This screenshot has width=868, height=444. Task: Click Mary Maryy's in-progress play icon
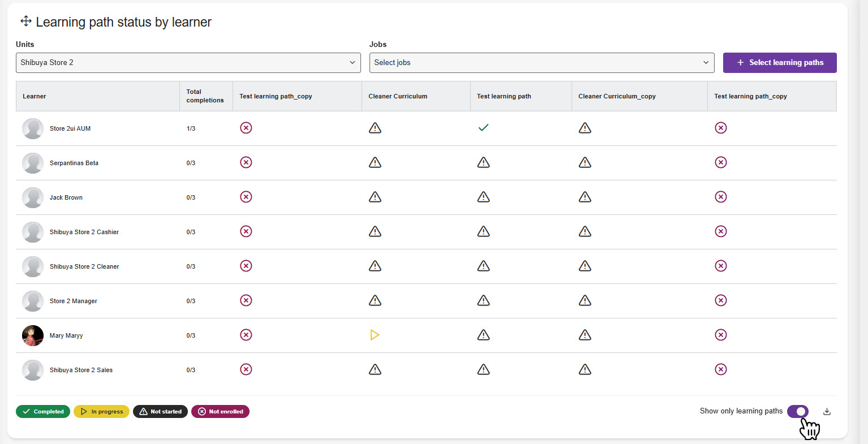(x=375, y=335)
